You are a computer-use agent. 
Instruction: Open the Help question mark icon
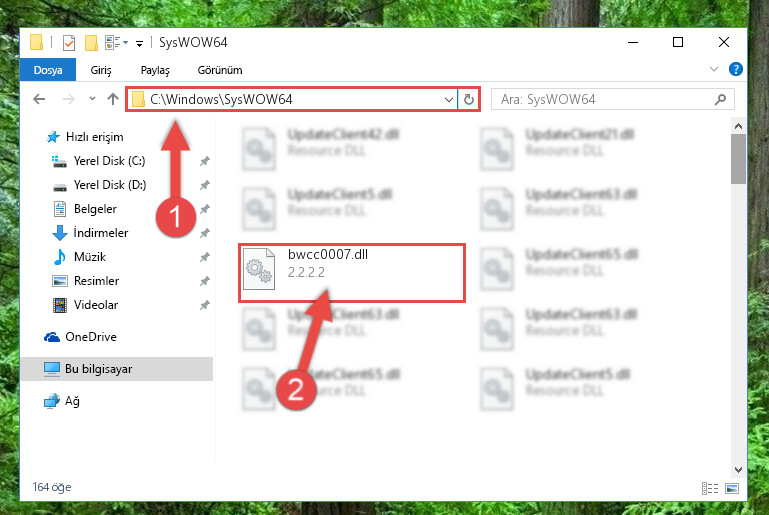tap(735, 69)
